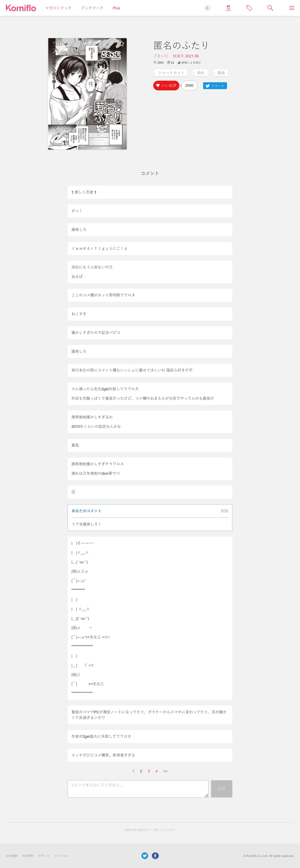300x868 pixels.
Task: Select the title 匿名のふたり
Action: tap(181, 45)
